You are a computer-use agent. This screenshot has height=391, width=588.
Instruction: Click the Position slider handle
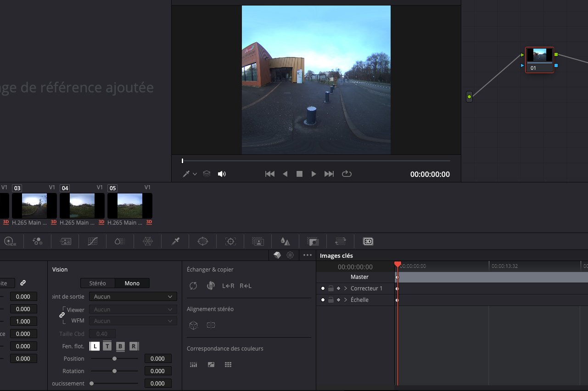(114, 358)
